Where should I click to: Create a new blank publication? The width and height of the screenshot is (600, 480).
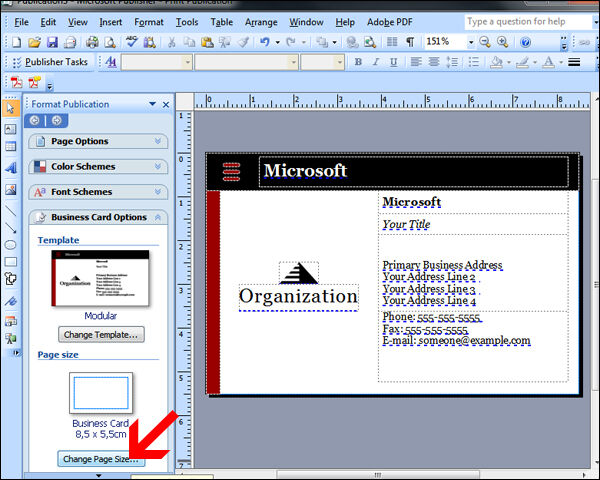16,42
